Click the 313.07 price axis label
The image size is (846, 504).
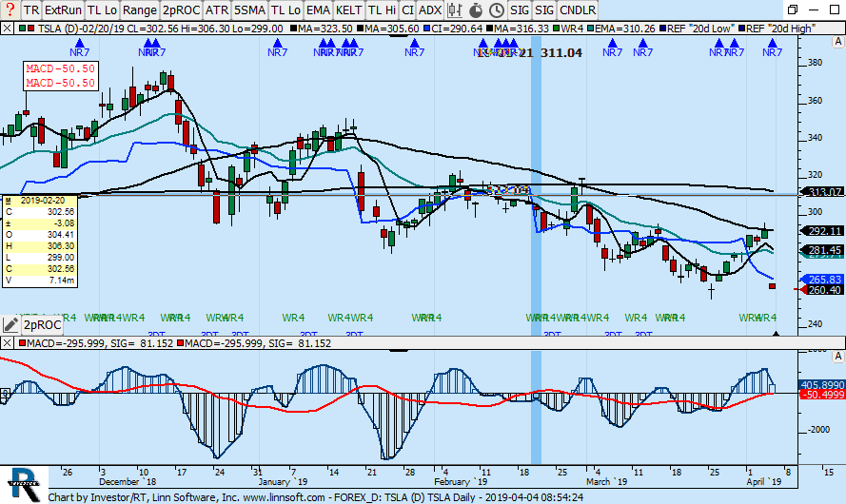[x=823, y=192]
